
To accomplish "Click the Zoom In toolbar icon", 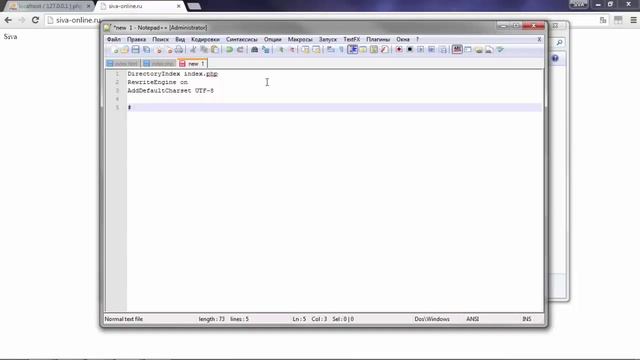I will pos(280,50).
